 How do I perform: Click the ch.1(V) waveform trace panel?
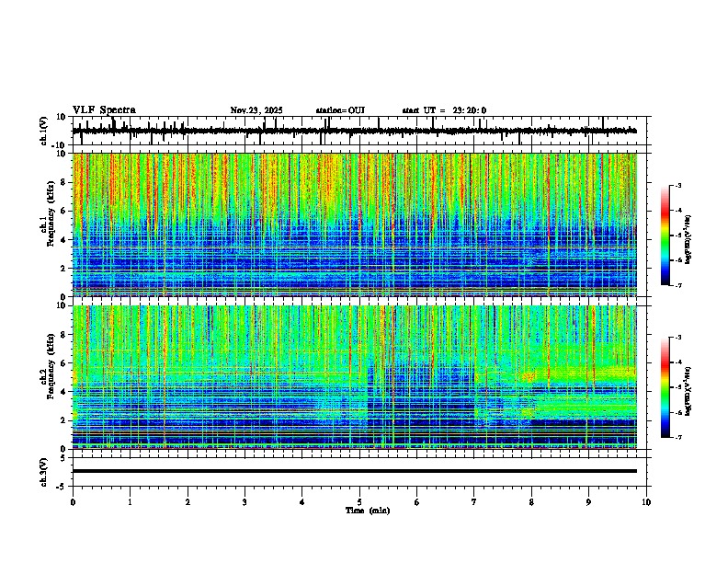[361, 131]
